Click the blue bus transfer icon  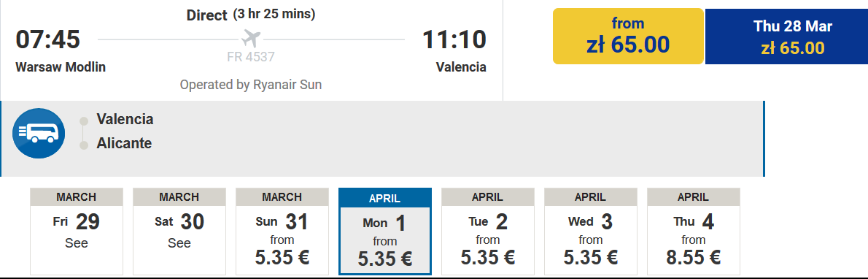click(39, 133)
